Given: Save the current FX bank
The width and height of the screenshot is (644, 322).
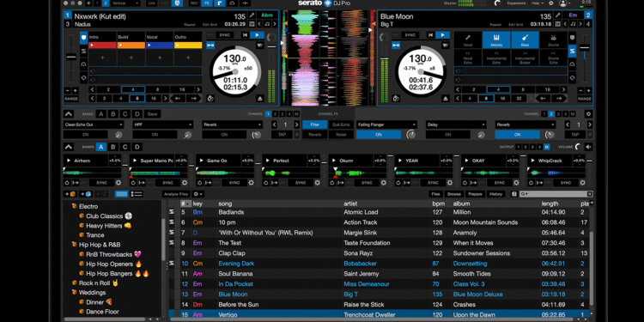Looking at the screenshot, I should [152, 114].
